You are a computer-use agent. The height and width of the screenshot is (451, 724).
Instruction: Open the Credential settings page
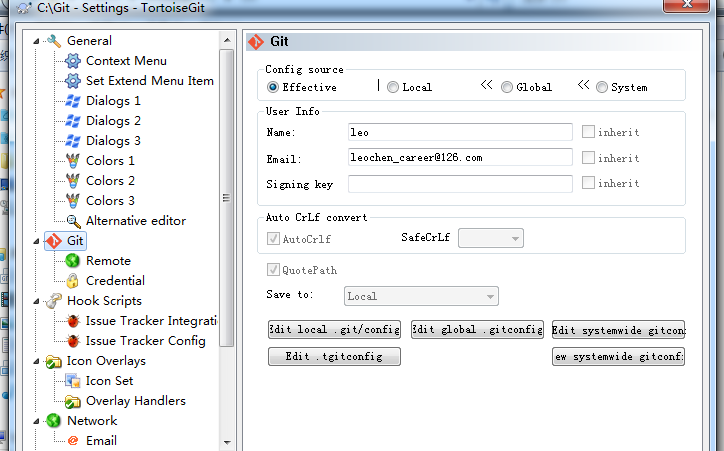pyautogui.click(x=115, y=281)
